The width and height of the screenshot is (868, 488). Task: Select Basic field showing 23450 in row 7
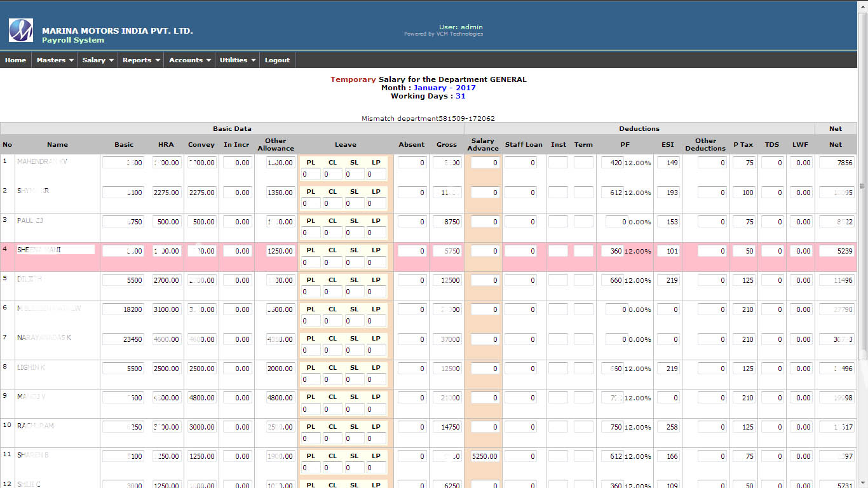(x=123, y=339)
